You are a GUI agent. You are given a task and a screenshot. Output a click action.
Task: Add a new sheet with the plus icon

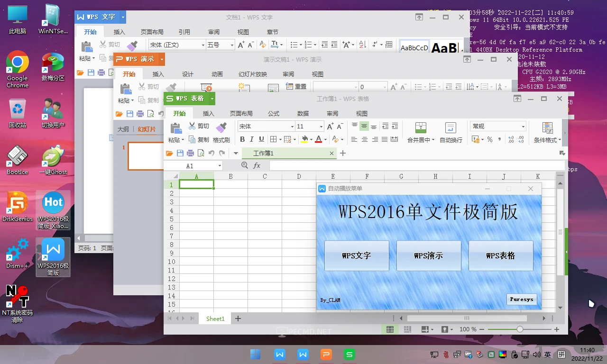point(238,318)
